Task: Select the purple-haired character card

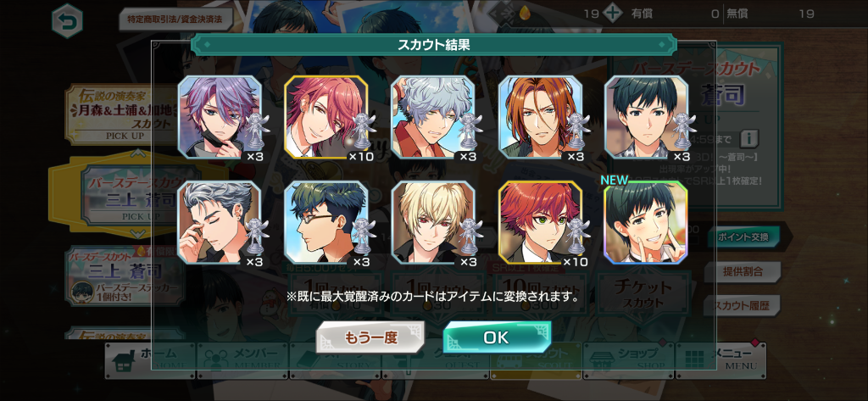Action: click(220, 117)
